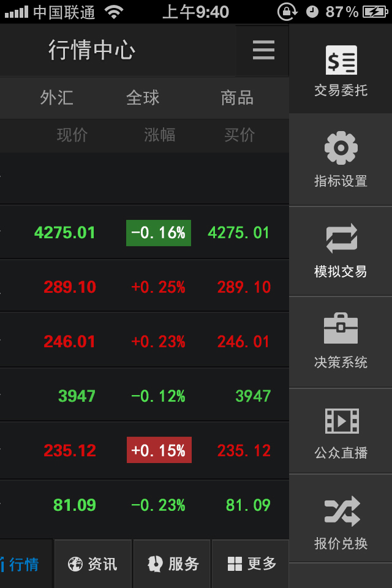Tap the hamburger menu icon

pos(263,50)
